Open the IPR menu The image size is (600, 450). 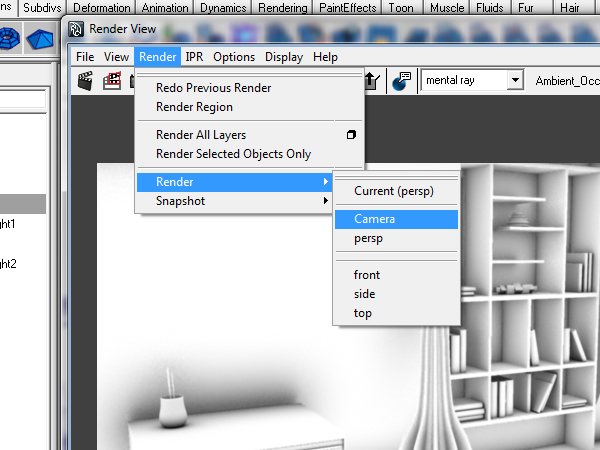point(194,57)
